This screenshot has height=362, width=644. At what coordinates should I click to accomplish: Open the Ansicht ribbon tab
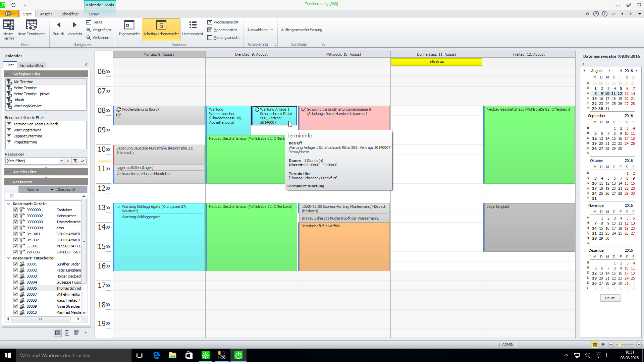[x=46, y=14]
